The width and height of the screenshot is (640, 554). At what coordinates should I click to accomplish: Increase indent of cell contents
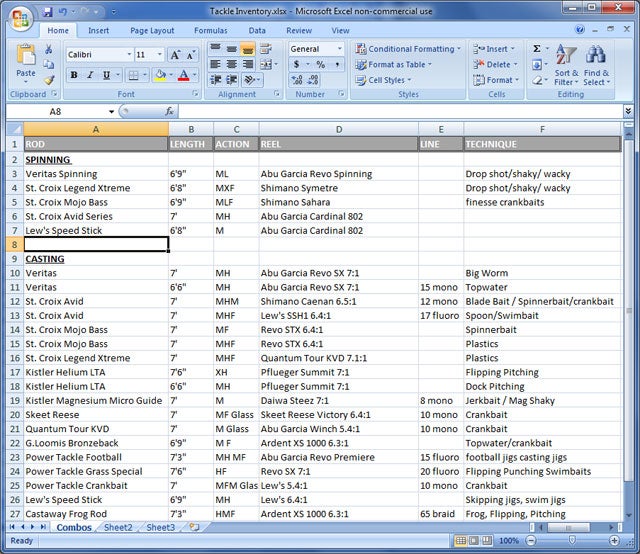point(232,80)
